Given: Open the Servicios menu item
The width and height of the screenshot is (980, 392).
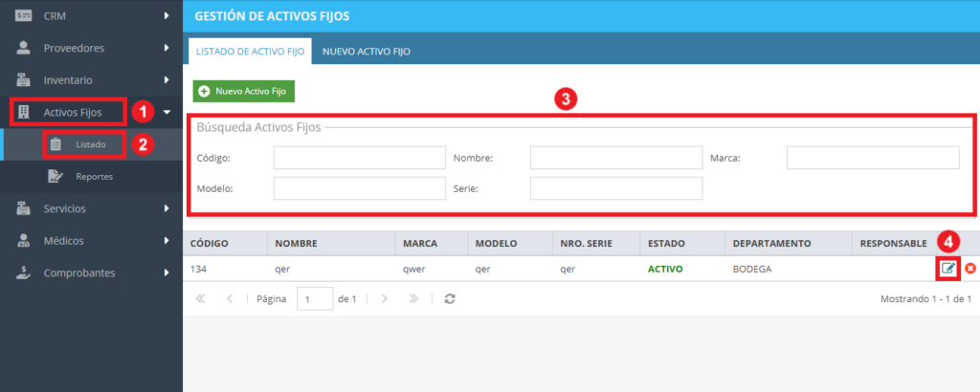Looking at the screenshot, I should click(x=91, y=208).
